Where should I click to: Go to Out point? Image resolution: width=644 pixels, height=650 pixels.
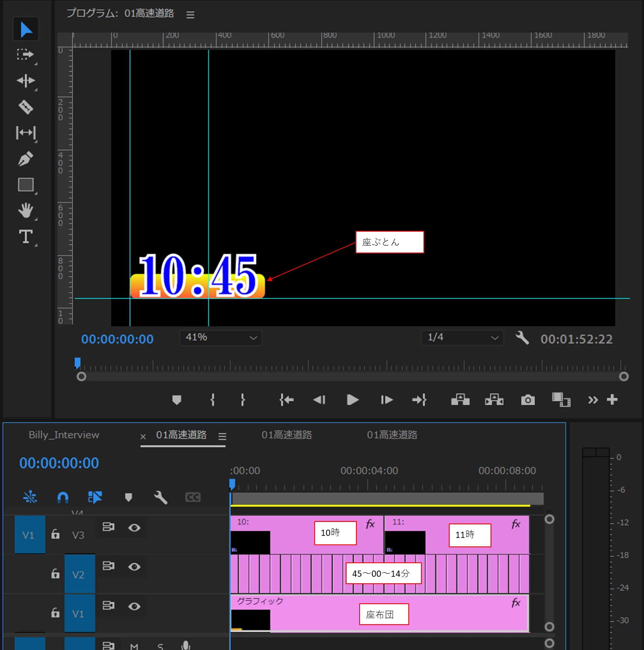pos(419,400)
